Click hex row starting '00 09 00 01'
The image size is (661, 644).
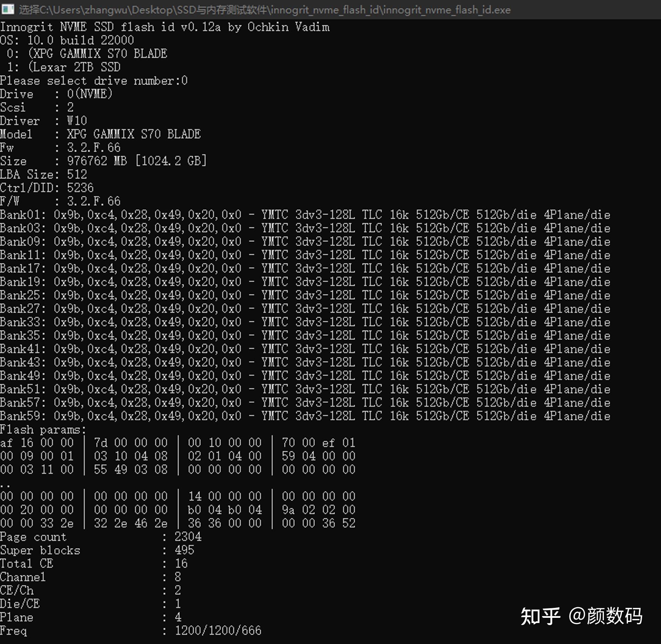(x=178, y=456)
